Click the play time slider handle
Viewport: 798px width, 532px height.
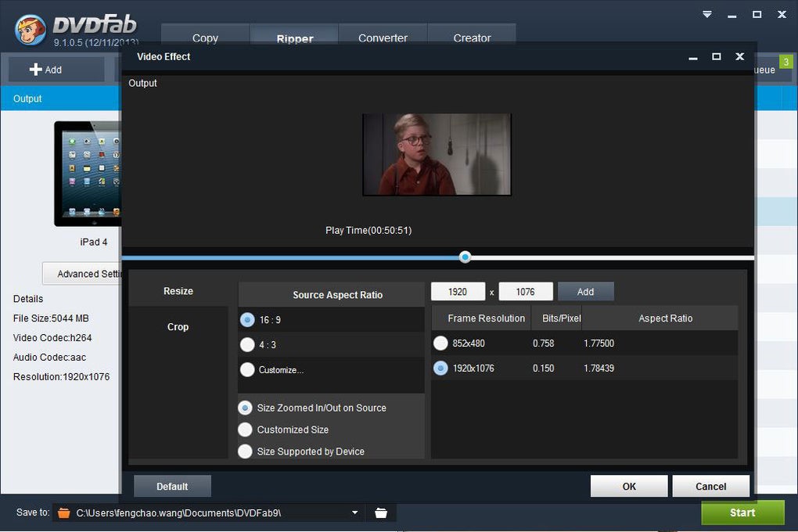(465, 257)
